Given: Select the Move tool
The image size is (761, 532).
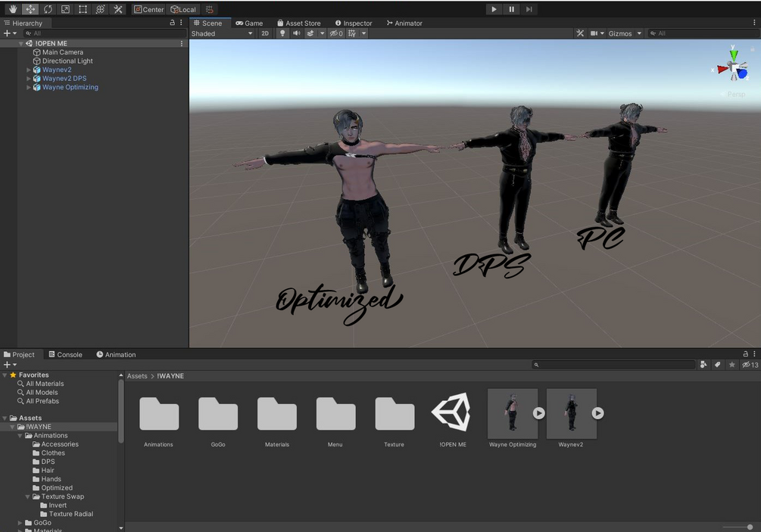Looking at the screenshot, I should (30, 9).
